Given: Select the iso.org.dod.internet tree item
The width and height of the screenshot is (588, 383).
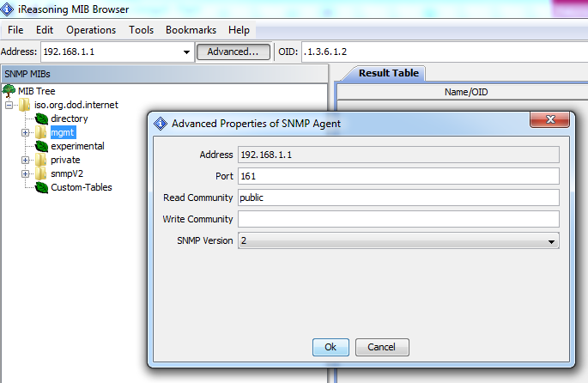Looking at the screenshot, I should (x=76, y=105).
